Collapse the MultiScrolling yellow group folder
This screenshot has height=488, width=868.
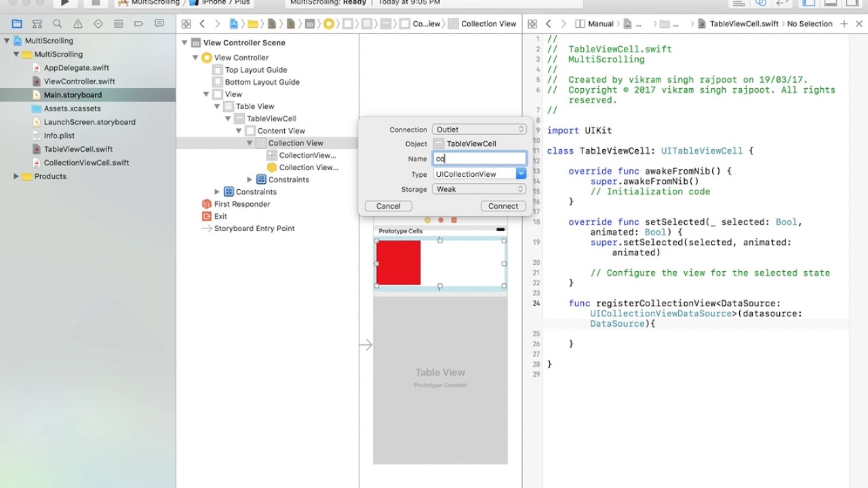[16, 54]
